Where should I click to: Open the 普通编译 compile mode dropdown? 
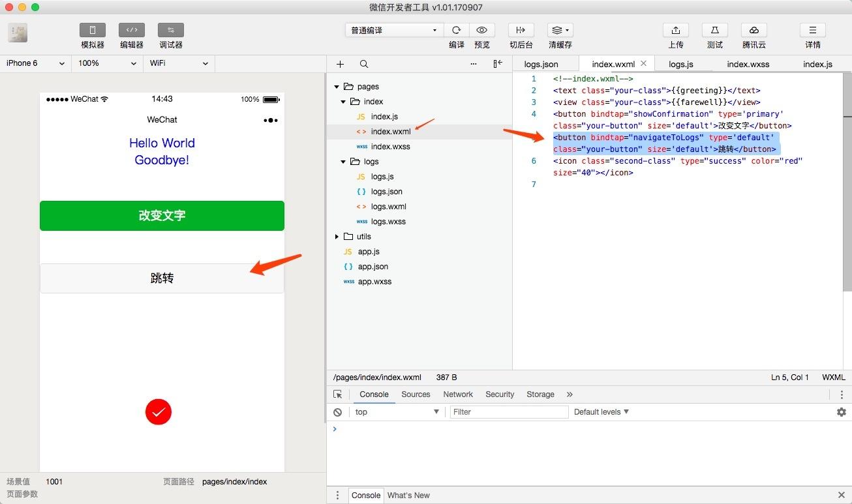click(395, 30)
